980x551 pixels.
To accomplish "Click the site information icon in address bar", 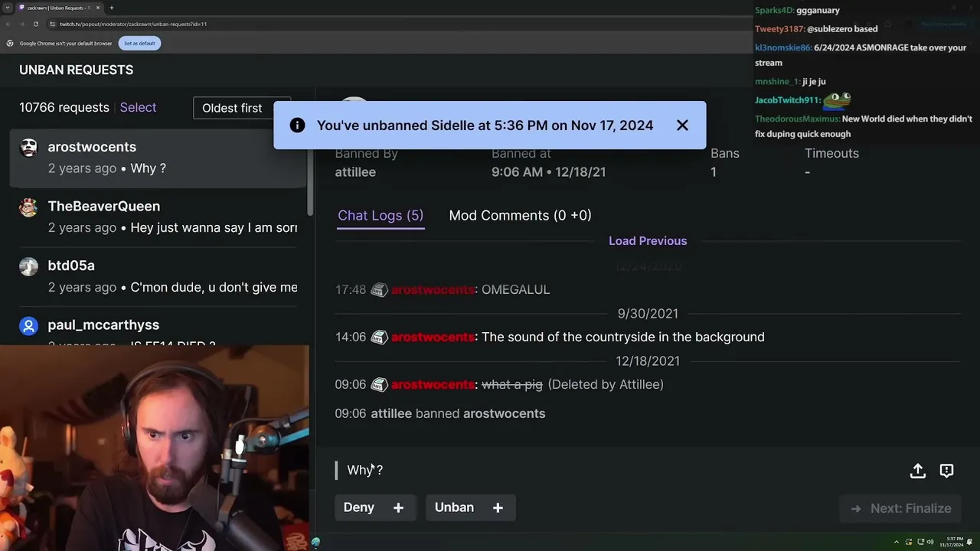I will 52,24.
